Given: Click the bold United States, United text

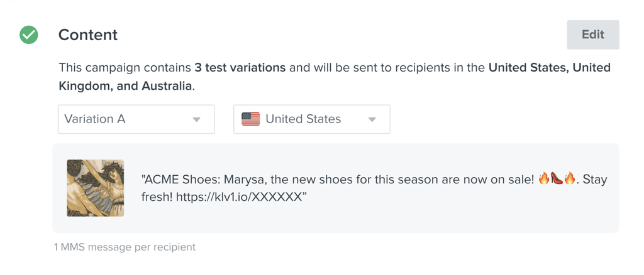Looking at the screenshot, I should 550,67.
